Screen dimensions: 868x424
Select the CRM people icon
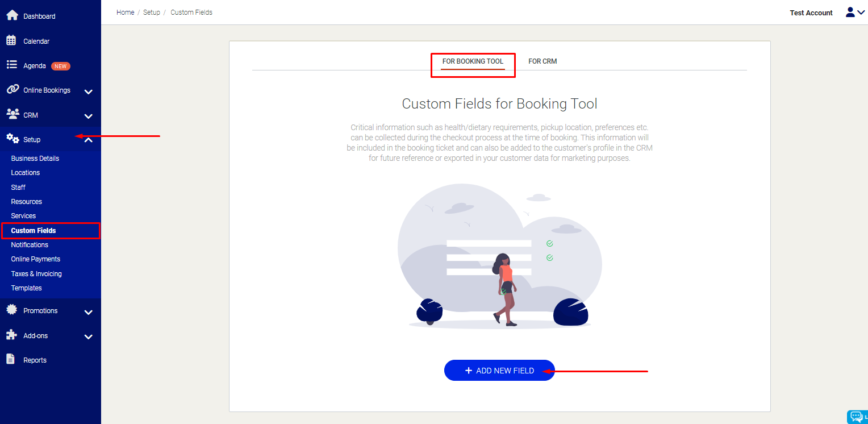point(12,114)
